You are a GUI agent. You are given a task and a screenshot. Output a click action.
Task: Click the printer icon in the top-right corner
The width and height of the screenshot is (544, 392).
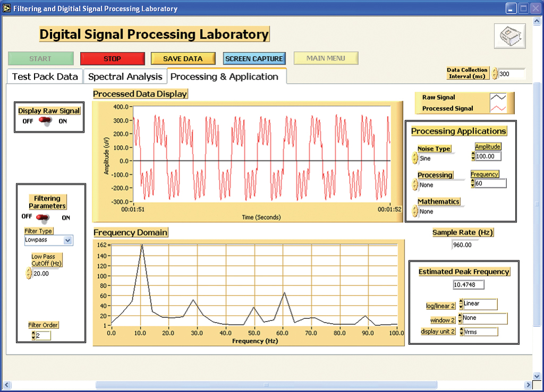509,36
